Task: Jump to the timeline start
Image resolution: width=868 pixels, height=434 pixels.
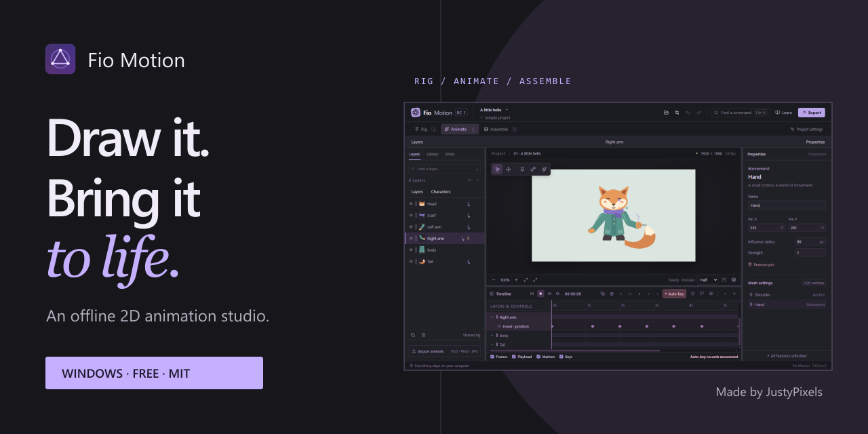Action: [x=532, y=294]
